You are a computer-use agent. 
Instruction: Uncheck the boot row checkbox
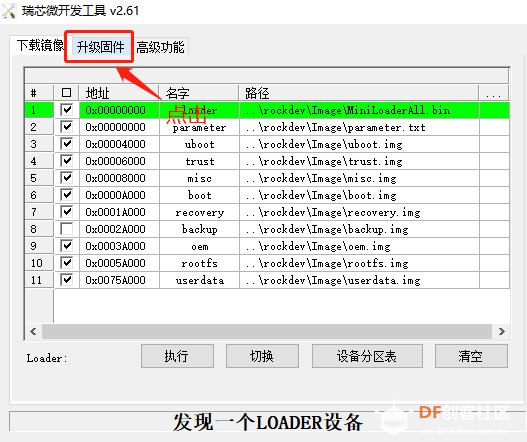tap(67, 195)
